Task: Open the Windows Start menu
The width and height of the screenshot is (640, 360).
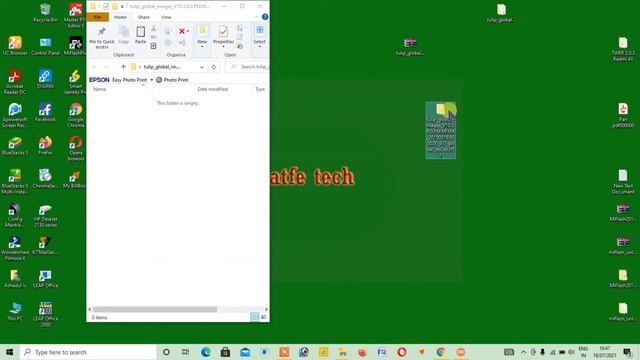Action: [x=10, y=352]
